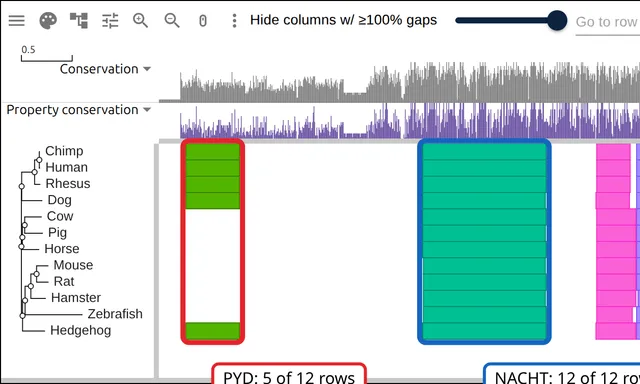640x384 pixels.
Task: Select the Zebrafish tree label
Action: point(115,314)
